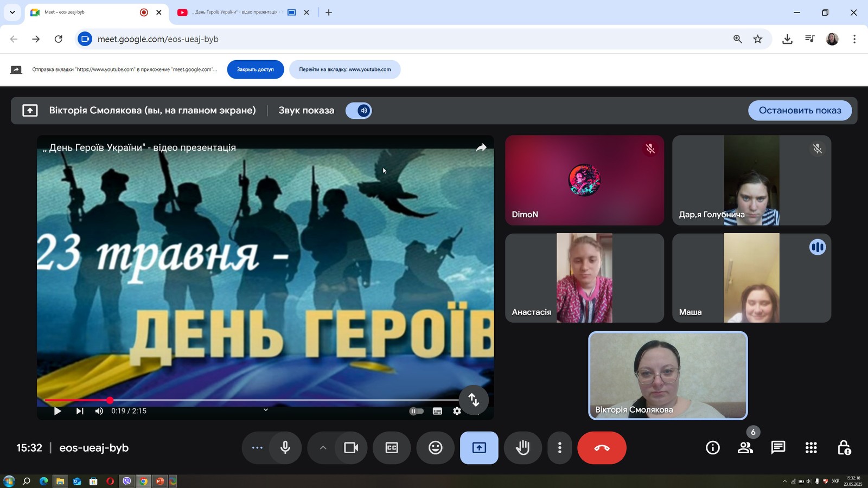The image size is (868, 488).
Task: Open the system tray volume icon
Action: coord(809,481)
